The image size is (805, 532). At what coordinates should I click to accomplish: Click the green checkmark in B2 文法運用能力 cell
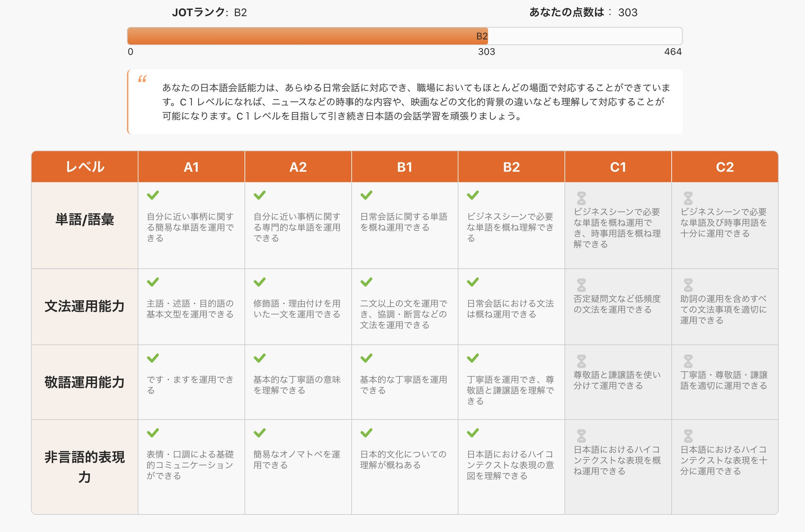(x=473, y=282)
